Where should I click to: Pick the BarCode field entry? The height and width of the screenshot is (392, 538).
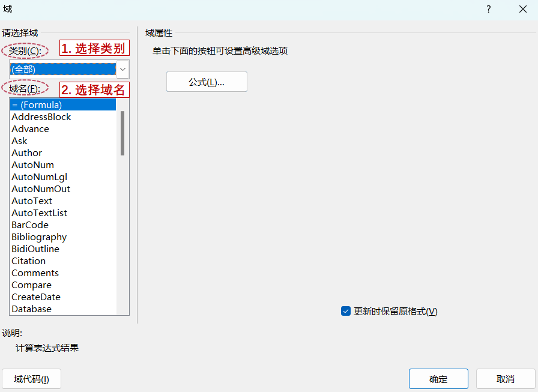(30, 225)
